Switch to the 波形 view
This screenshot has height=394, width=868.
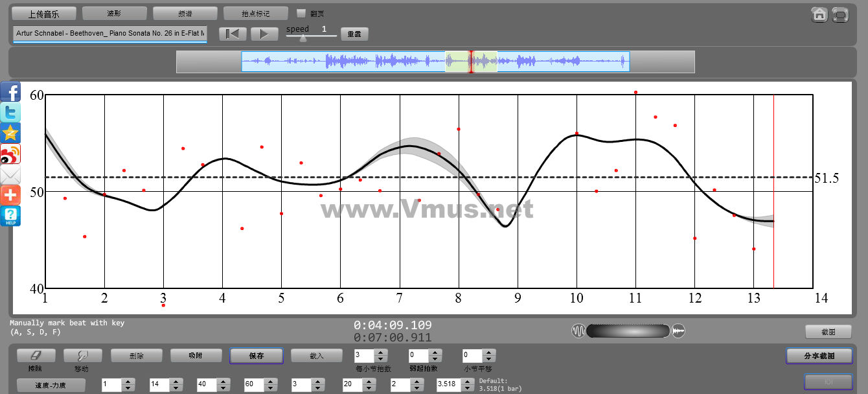click(x=114, y=13)
